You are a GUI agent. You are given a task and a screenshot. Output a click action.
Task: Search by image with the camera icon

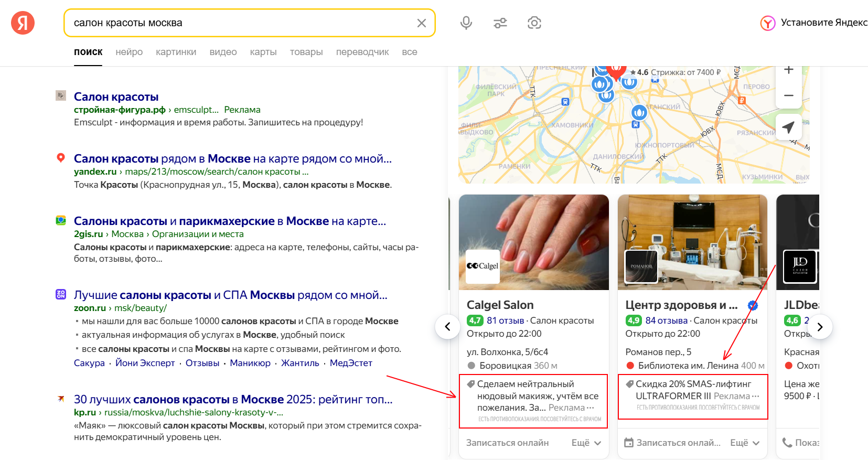pos(534,23)
